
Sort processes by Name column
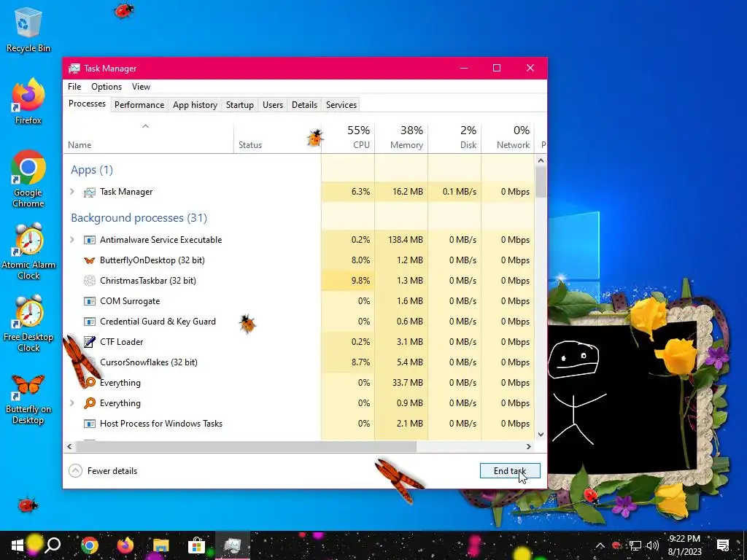click(148, 137)
